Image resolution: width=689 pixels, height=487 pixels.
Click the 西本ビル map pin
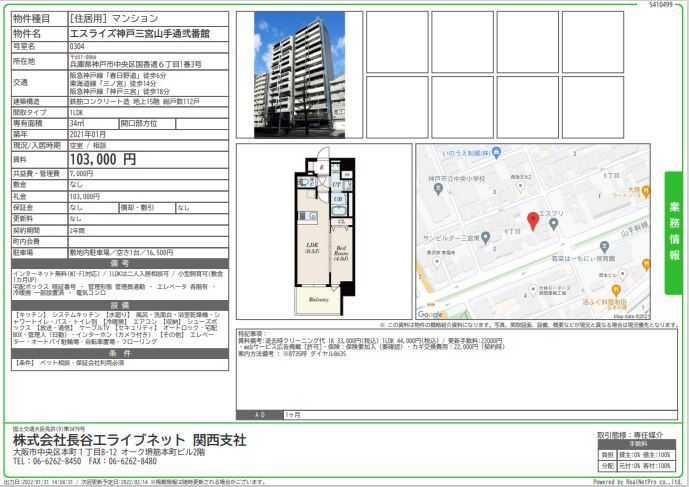pos(622,275)
